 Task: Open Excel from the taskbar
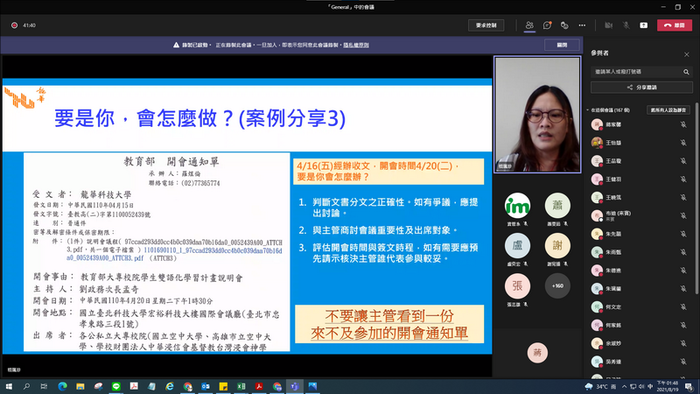click(x=241, y=386)
